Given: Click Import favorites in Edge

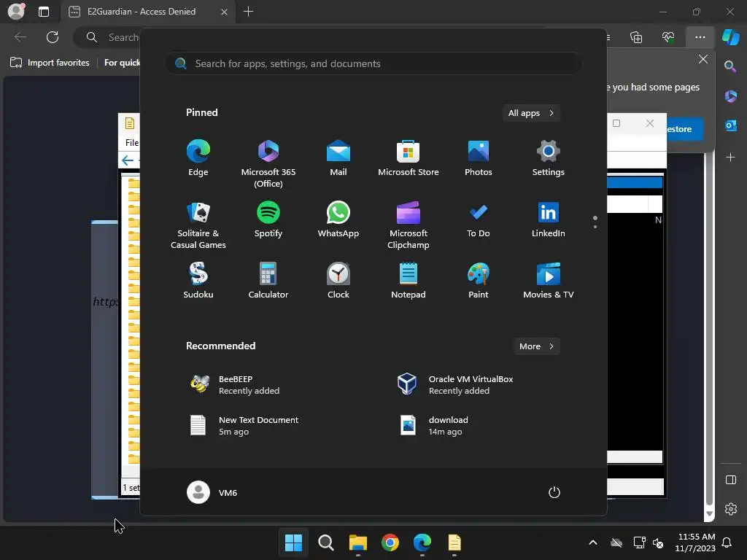Looking at the screenshot, I should pyautogui.click(x=50, y=63).
